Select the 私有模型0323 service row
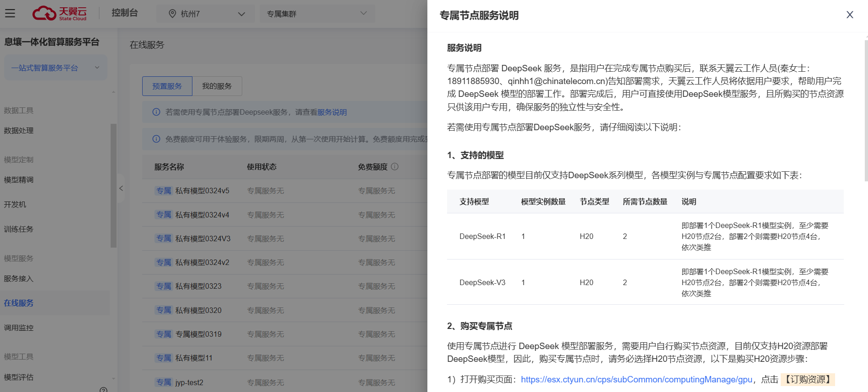The width and height of the screenshot is (868, 392). 285,286
